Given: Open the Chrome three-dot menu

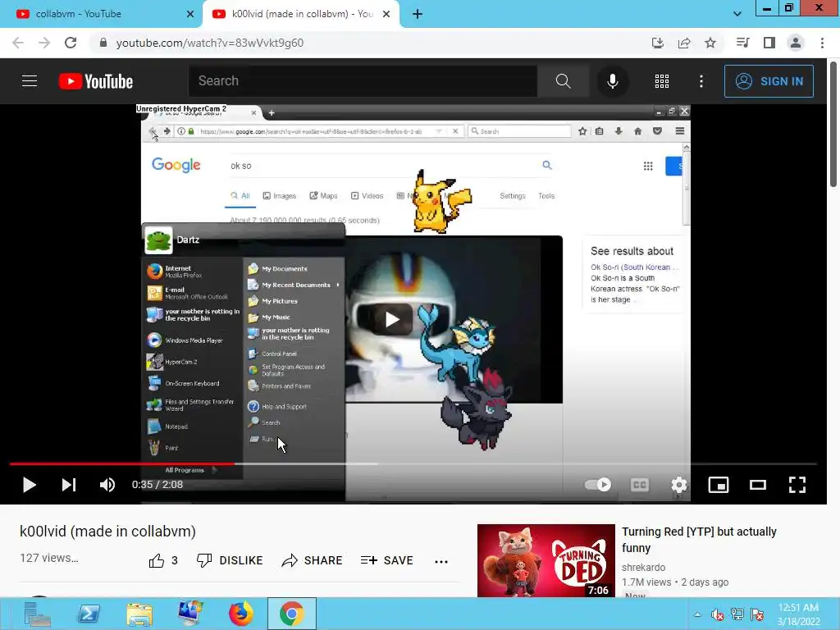Looking at the screenshot, I should pos(822,43).
